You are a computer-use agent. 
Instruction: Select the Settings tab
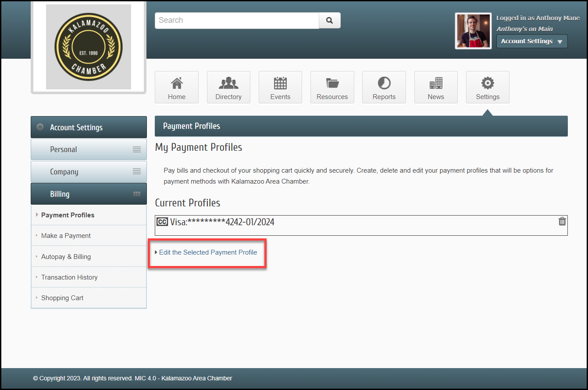(488, 87)
